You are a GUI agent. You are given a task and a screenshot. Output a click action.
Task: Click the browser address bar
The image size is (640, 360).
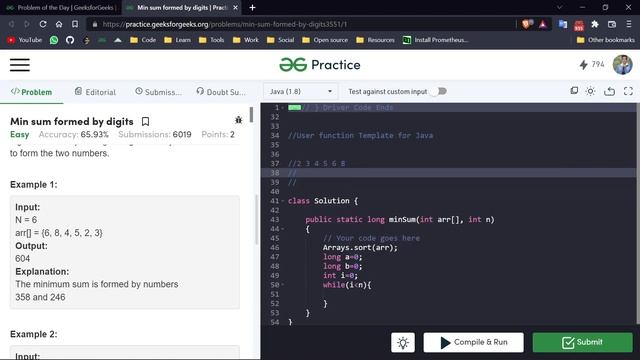tap(302, 24)
